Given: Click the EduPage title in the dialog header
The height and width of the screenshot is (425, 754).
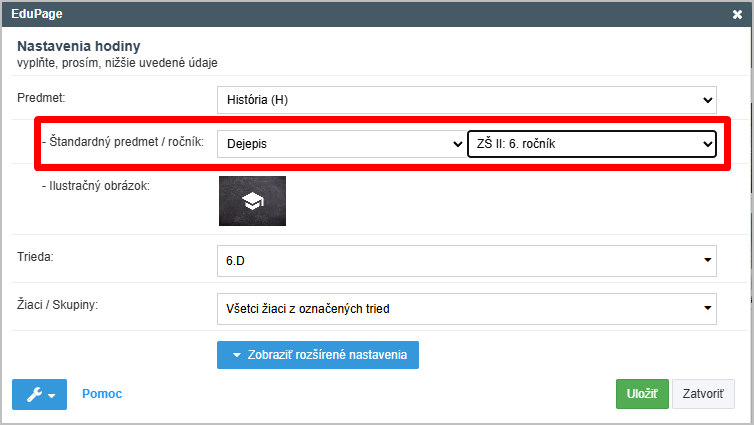Looking at the screenshot, I should (37, 14).
